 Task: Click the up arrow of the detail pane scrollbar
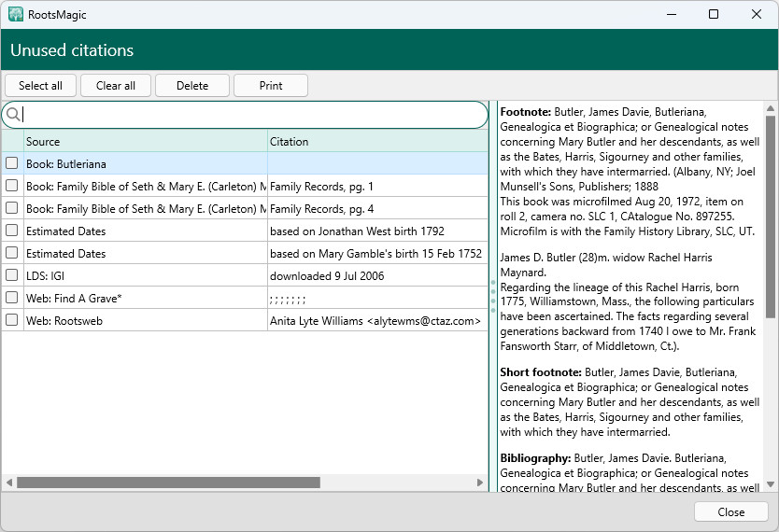coord(771,108)
